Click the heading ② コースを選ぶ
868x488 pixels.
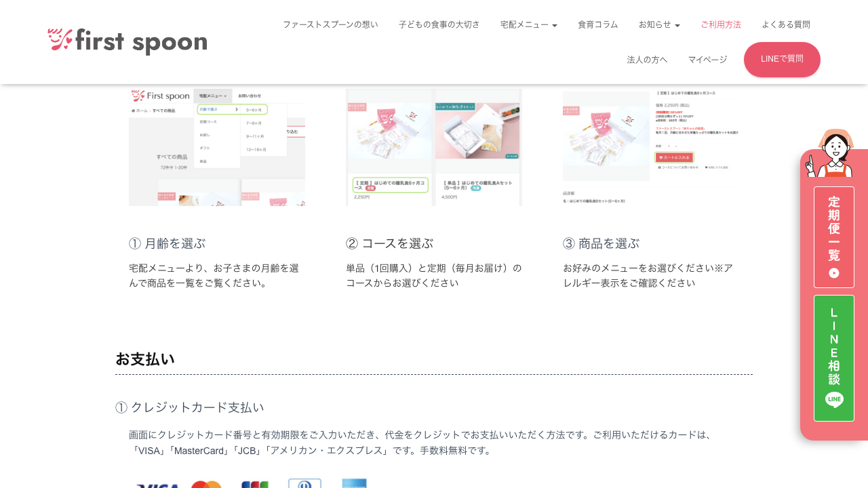point(389,243)
